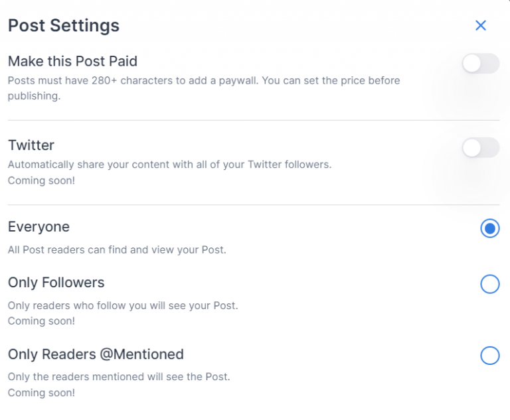Pick the Only Readers @Mentioned radio button

click(489, 356)
